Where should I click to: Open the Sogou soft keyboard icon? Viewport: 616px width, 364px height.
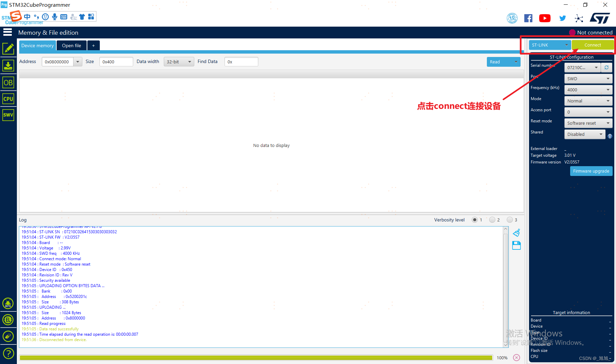[64, 17]
